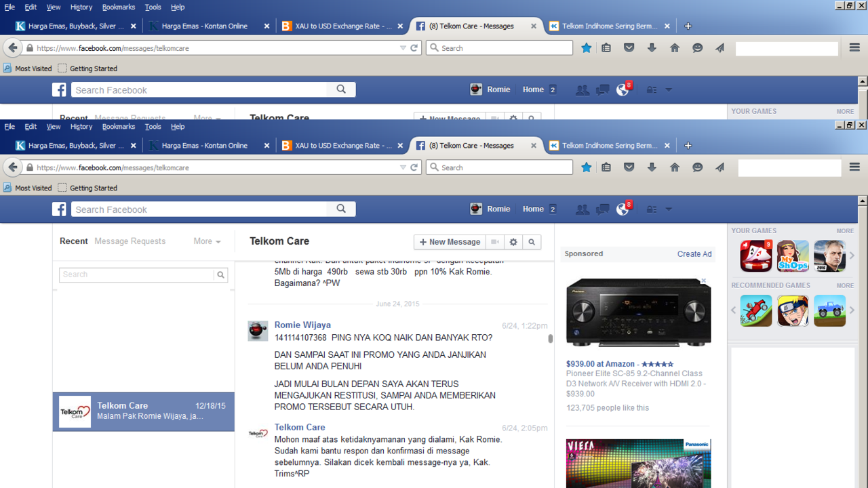
Task: Save to Pocket in the front window
Action: (629, 167)
